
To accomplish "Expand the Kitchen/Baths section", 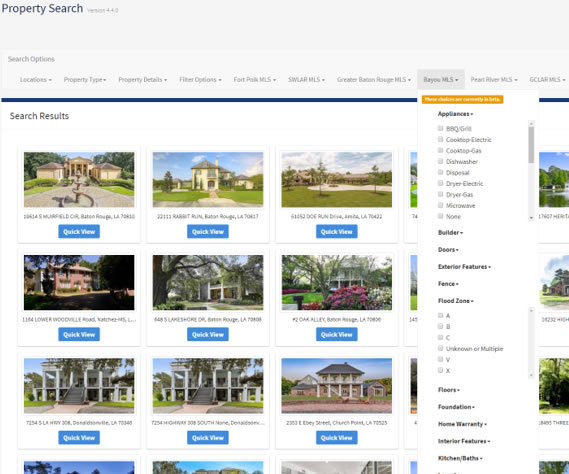I will tap(460, 458).
